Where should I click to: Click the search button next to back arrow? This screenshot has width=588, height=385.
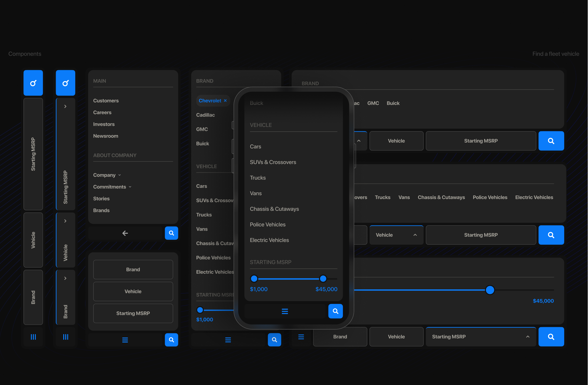point(171,233)
